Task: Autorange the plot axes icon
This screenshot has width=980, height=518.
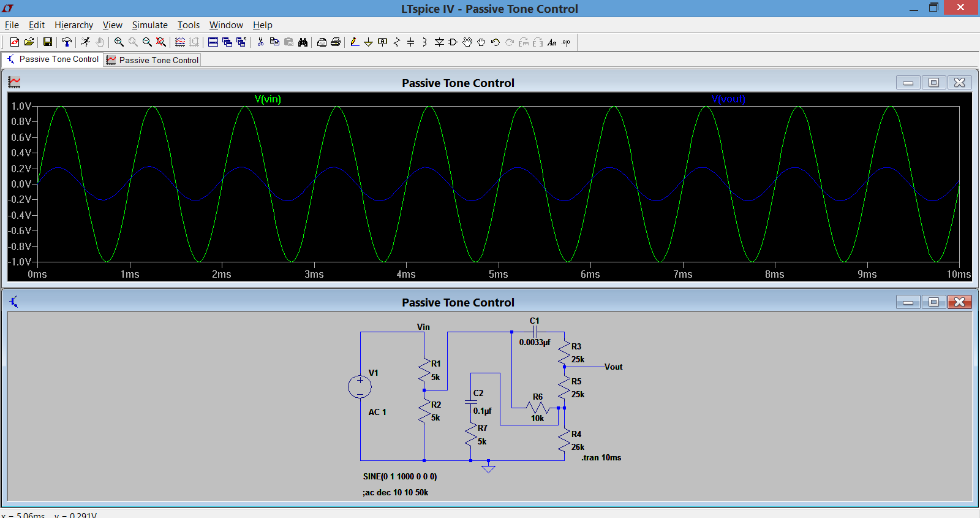Action: point(180,42)
